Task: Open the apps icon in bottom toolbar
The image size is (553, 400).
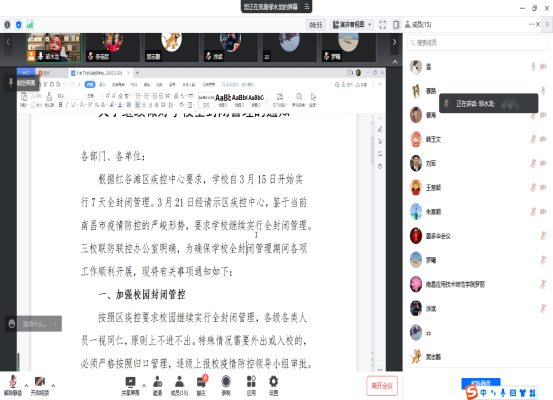Action: [x=251, y=386]
